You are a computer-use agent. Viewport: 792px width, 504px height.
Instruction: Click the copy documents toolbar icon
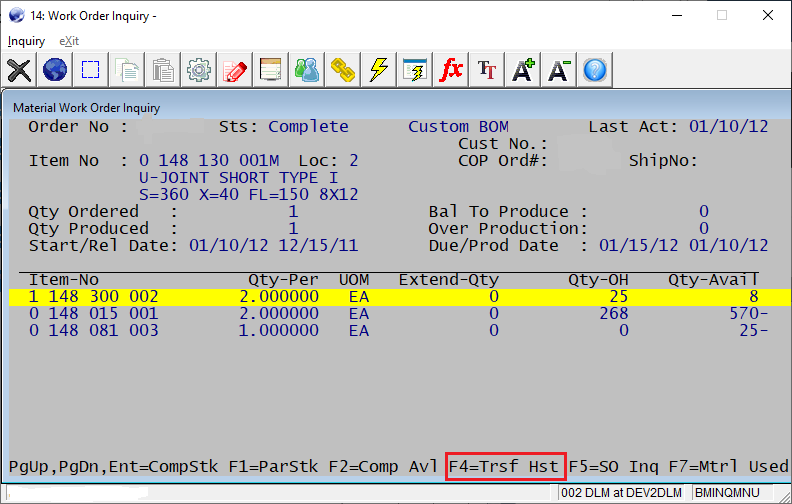point(127,70)
